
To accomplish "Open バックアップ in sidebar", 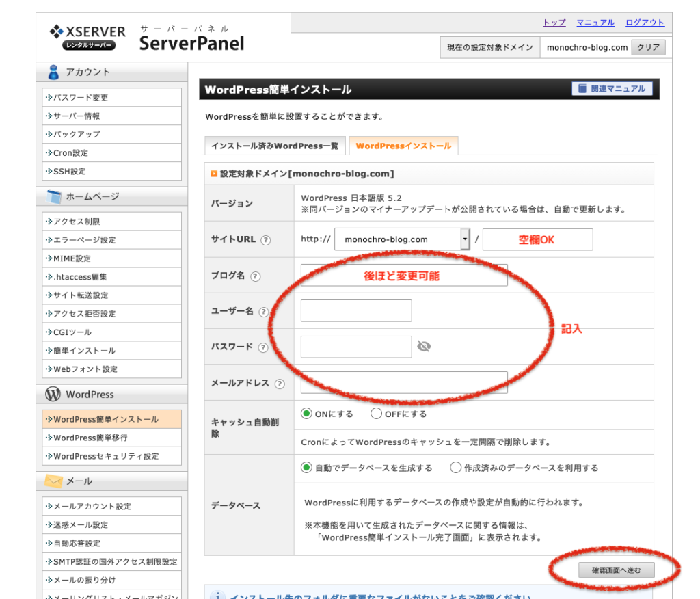I will click(111, 134).
